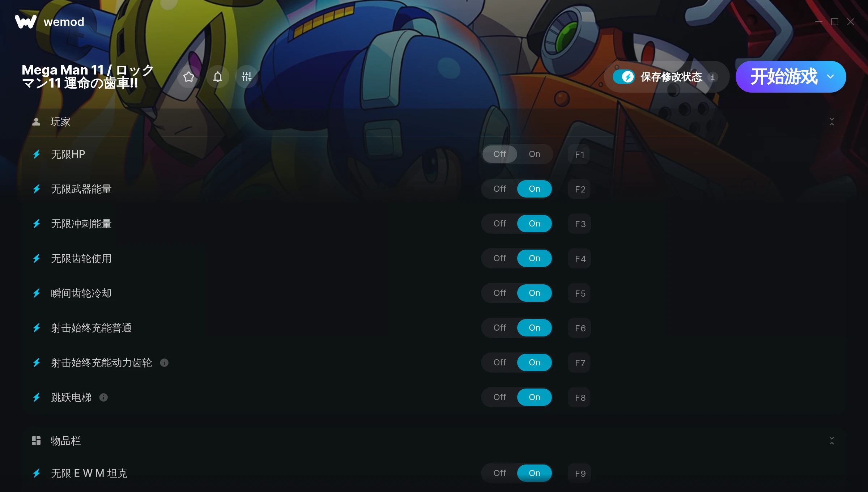Viewport: 868px width, 492px height.
Task: Toggle the 保存修改状态 switch
Action: (x=624, y=77)
